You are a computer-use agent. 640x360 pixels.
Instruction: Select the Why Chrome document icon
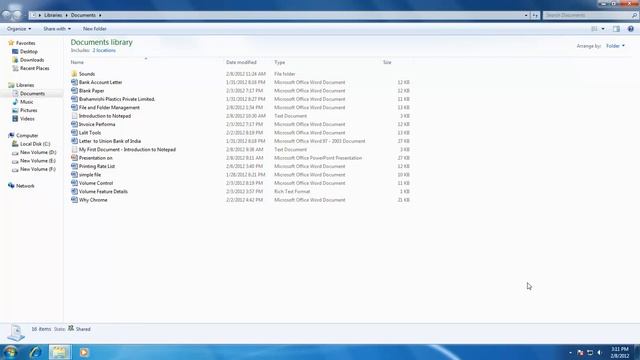click(74, 200)
